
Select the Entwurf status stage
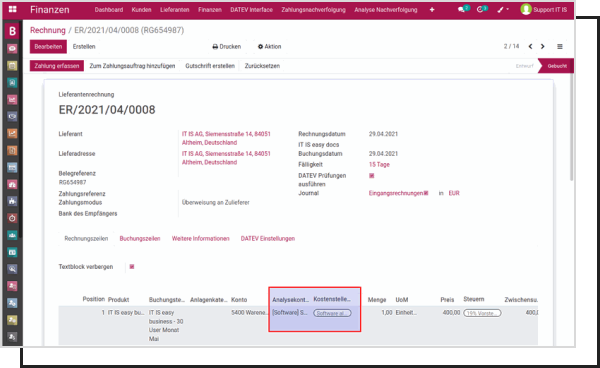(524, 66)
